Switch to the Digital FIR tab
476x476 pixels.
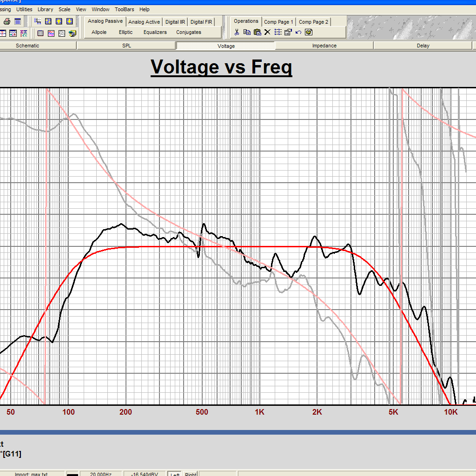click(x=201, y=22)
